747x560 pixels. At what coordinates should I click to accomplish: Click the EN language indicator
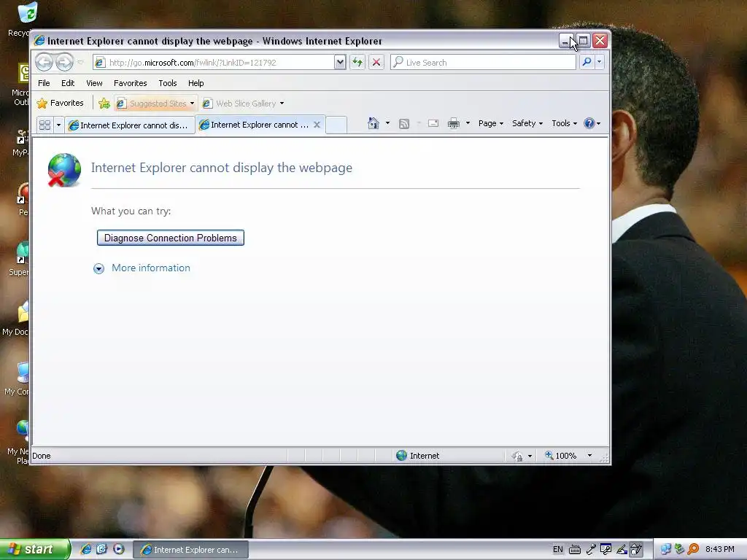click(558, 549)
